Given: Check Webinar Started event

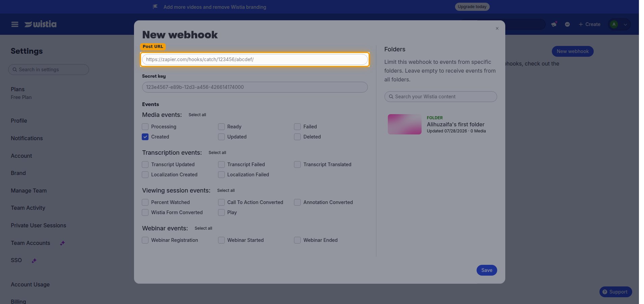Looking at the screenshot, I should pos(221,240).
